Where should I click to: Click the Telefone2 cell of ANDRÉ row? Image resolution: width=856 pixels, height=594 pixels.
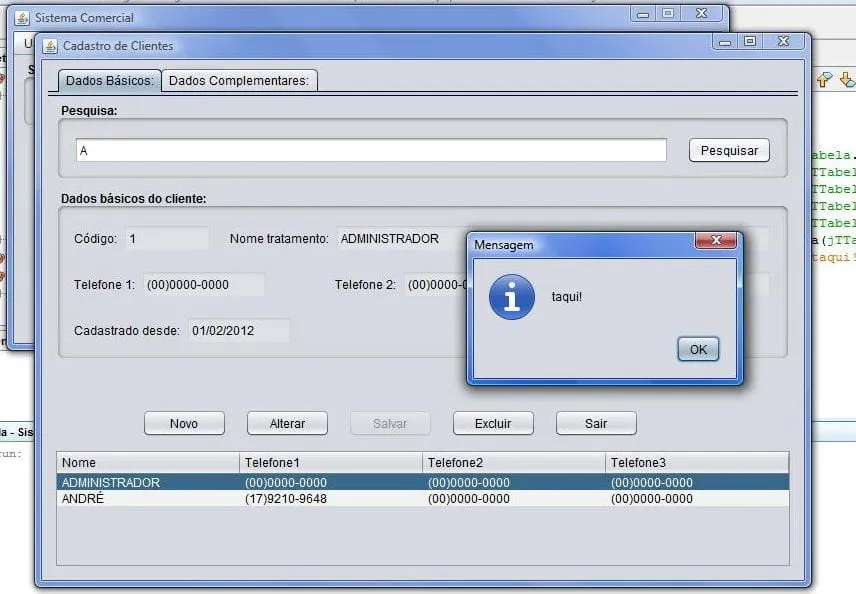tap(514, 498)
